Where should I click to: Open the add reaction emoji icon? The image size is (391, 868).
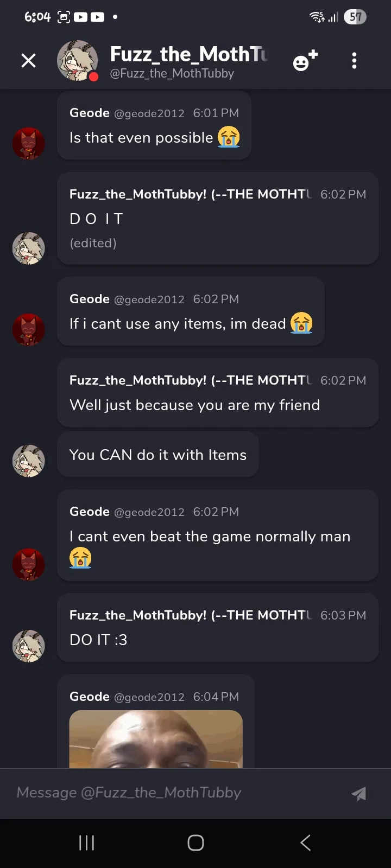[305, 60]
